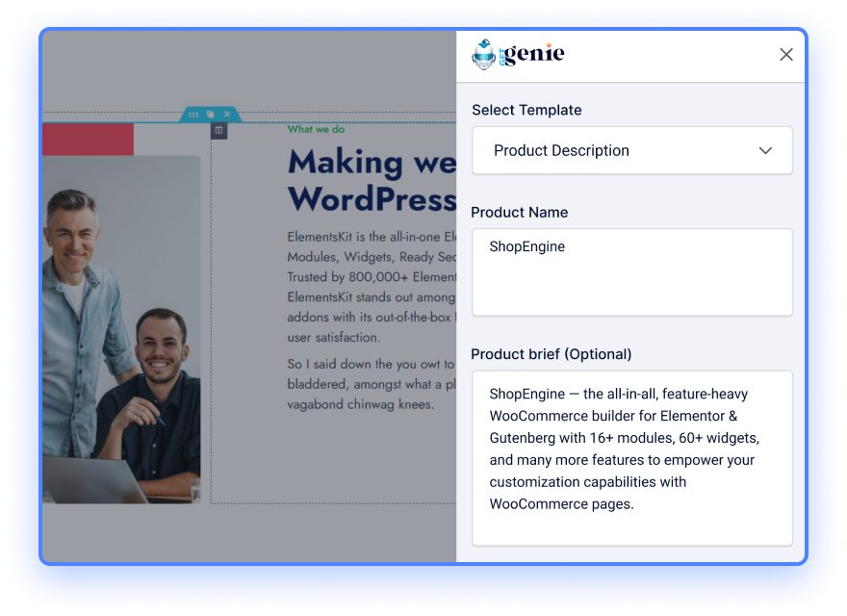The width and height of the screenshot is (847, 616).
Task: Select the 'What we do' subtitle text
Action: point(316,129)
